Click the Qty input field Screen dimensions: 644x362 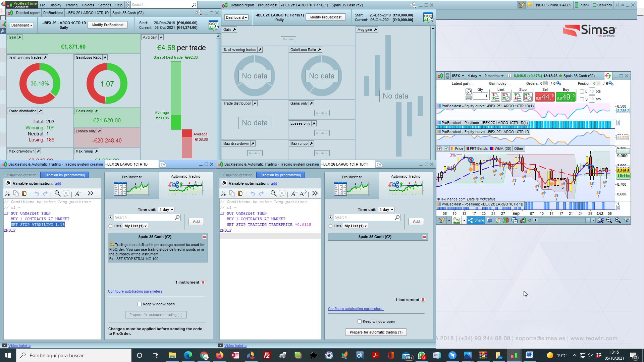(480, 96)
